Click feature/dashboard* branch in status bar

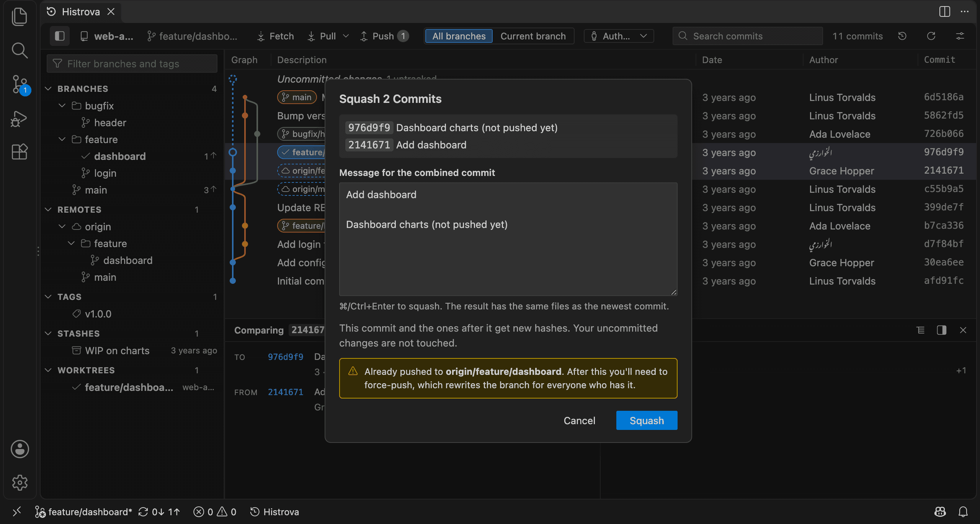(x=83, y=512)
